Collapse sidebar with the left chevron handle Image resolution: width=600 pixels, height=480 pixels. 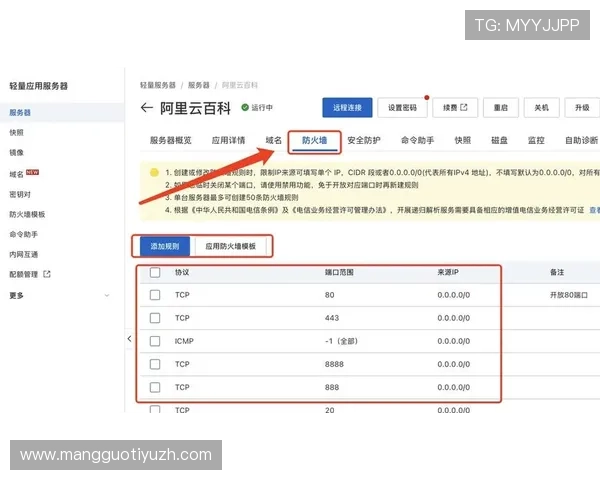tap(129, 338)
